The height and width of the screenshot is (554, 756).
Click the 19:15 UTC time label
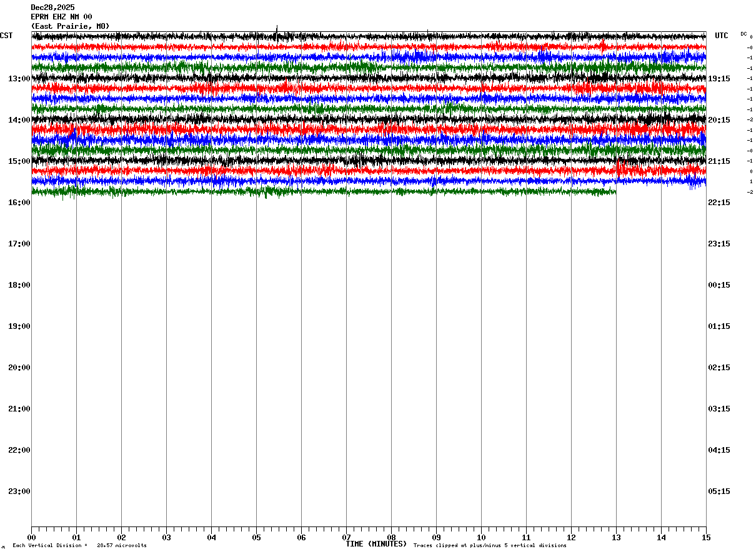(719, 79)
